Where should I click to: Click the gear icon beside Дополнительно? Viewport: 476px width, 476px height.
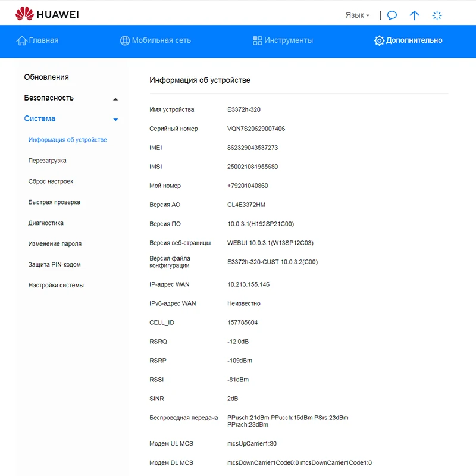(379, 40)
